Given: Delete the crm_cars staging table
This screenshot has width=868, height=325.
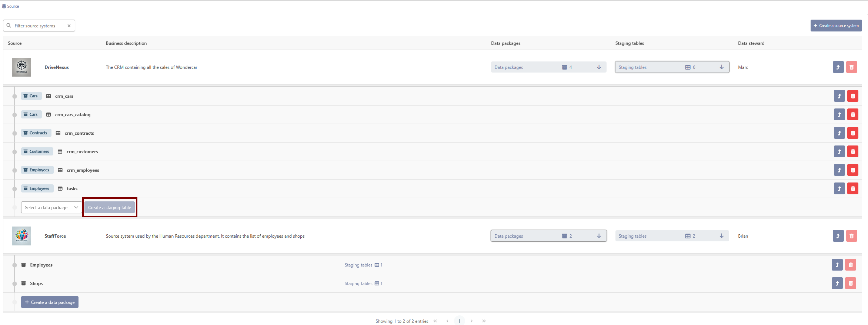Looking at the screenshot, I should (x=852, y=96).
